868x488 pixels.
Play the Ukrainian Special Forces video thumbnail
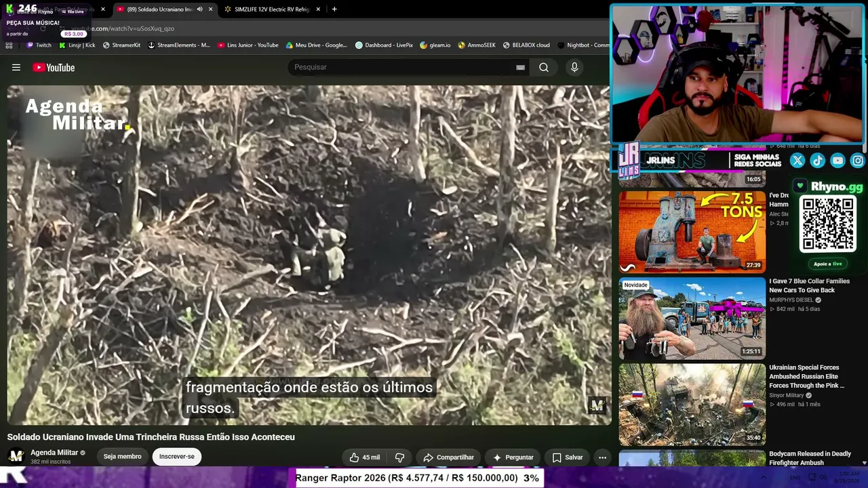[x=692, y=405]
